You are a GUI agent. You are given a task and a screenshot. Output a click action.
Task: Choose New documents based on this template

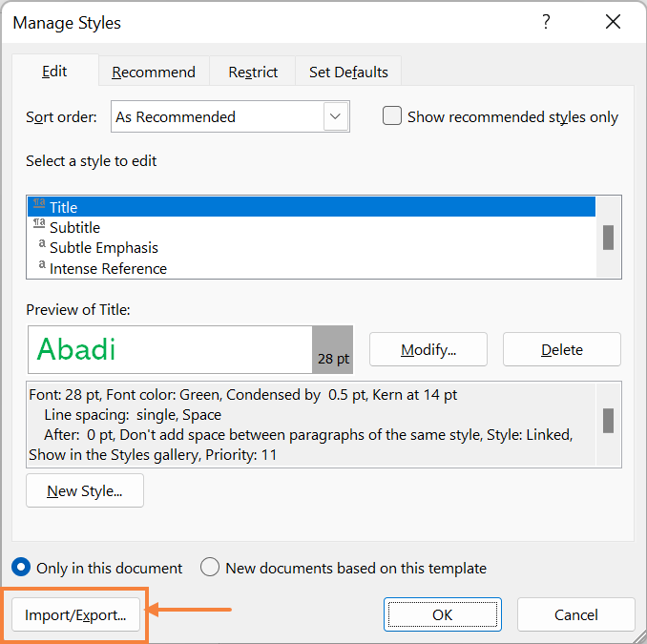coord(210,567)
